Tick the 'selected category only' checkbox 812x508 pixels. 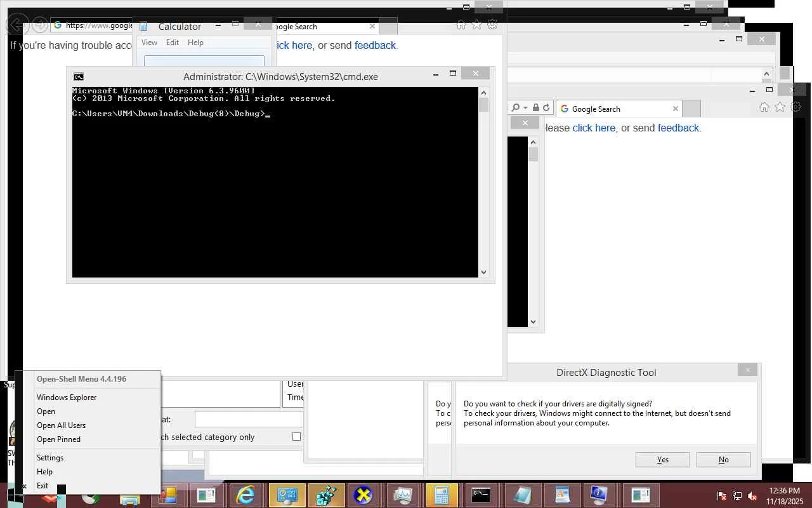pyautogui.click(x=296, y=437)
